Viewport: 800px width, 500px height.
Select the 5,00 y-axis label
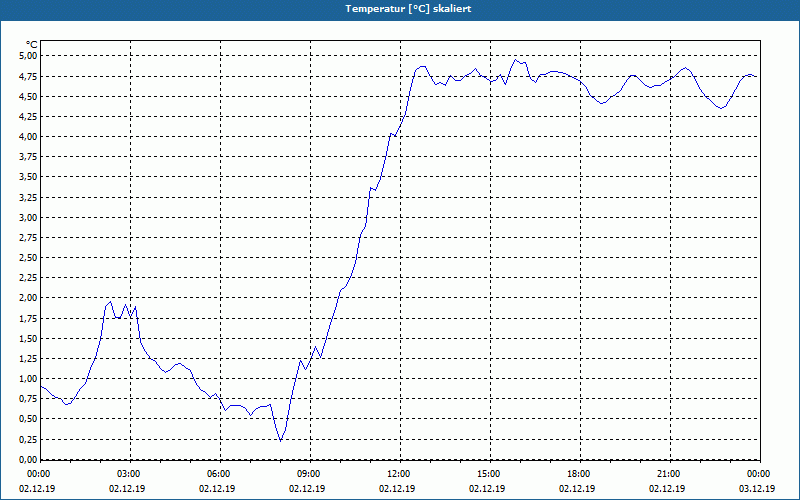pos(28,56)
